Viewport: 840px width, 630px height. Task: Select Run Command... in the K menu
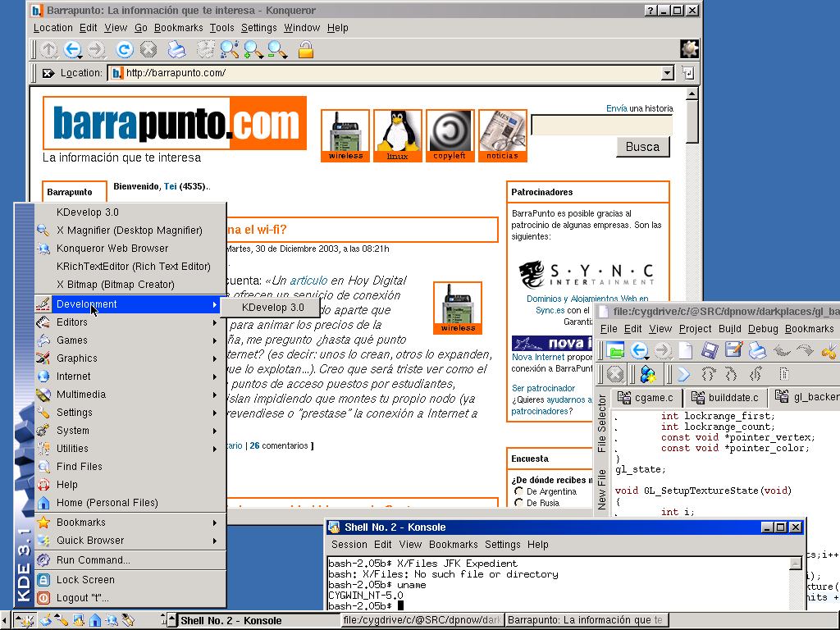point(130,560)
